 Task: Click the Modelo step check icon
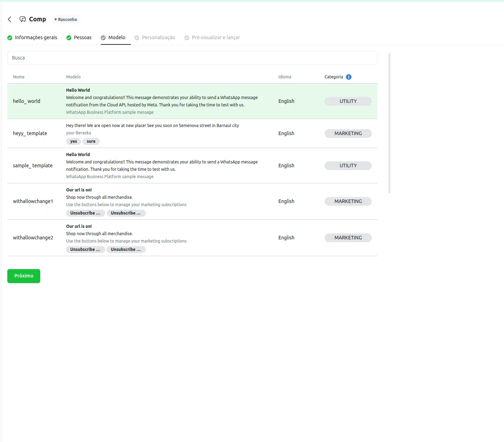[103, 38]
